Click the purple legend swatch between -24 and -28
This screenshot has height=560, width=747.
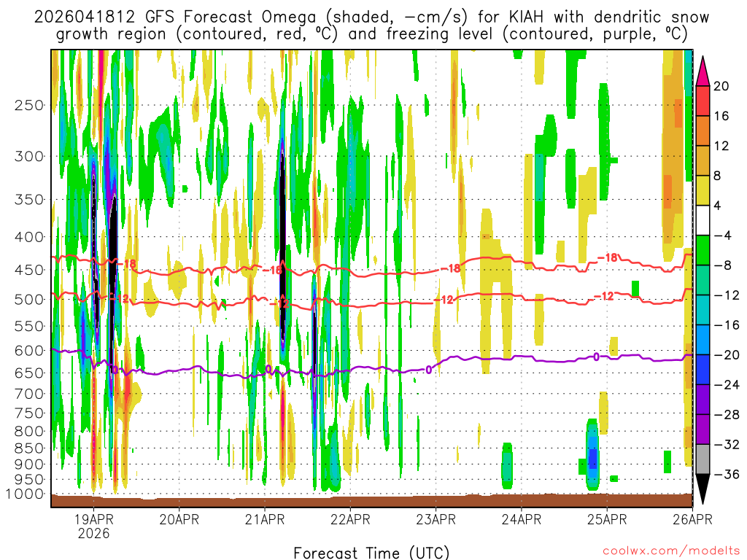703,400
